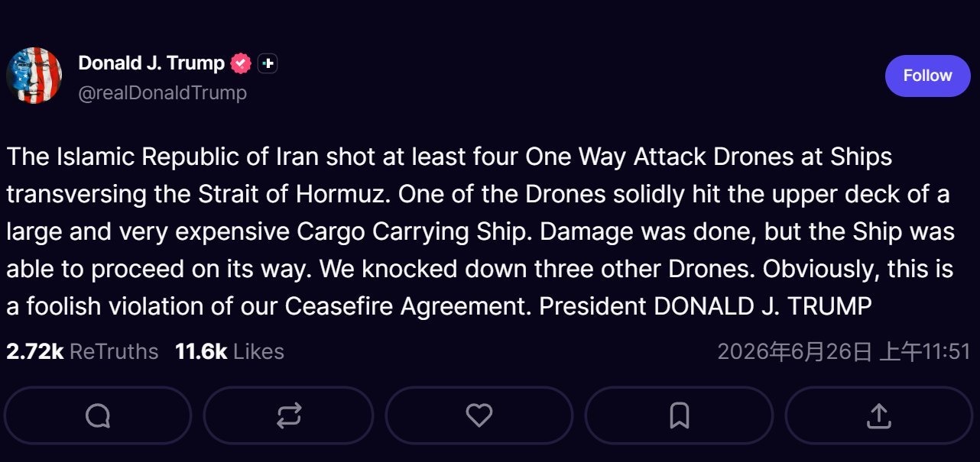Open the flag-painted profile avatar
Image resolution: width=980 pixels, height=462 pixels.
point(34,75)
